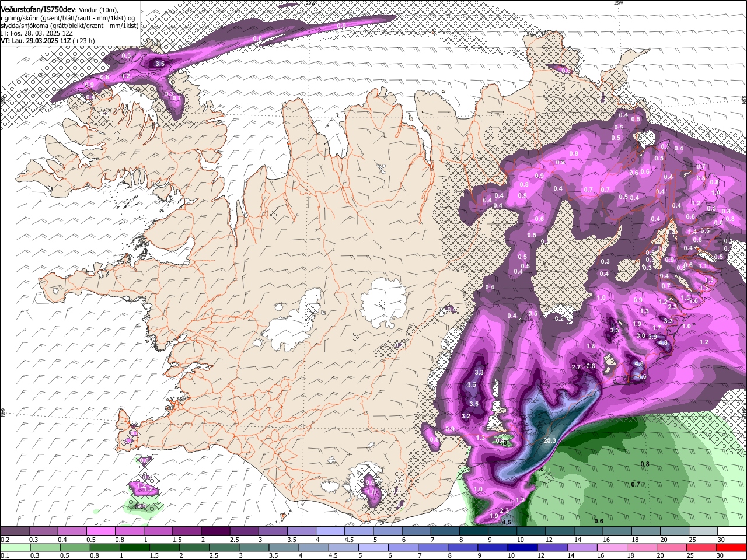
Task: Click the 30 label in the green-red legend row
Action: tap(721, 556)
